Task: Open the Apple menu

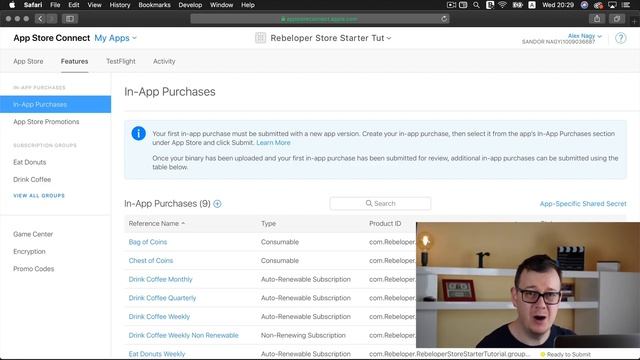Action: [x=12, y=5]
